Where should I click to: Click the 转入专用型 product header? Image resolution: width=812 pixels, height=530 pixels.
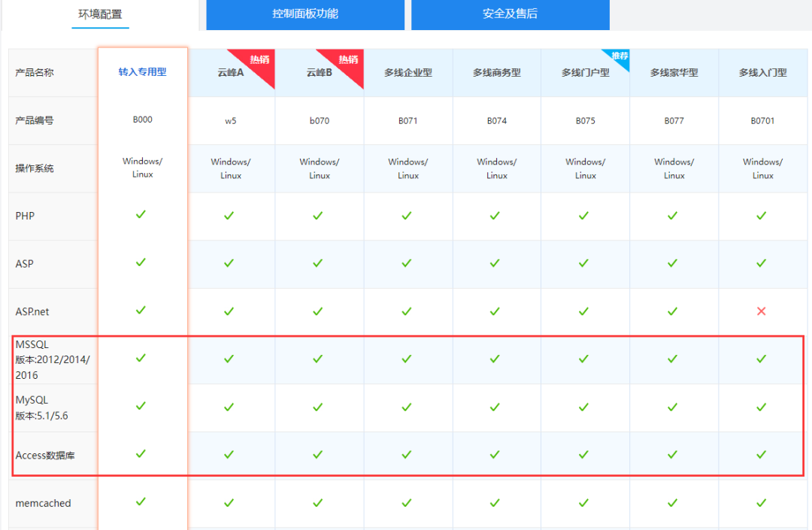coord(142,72)
